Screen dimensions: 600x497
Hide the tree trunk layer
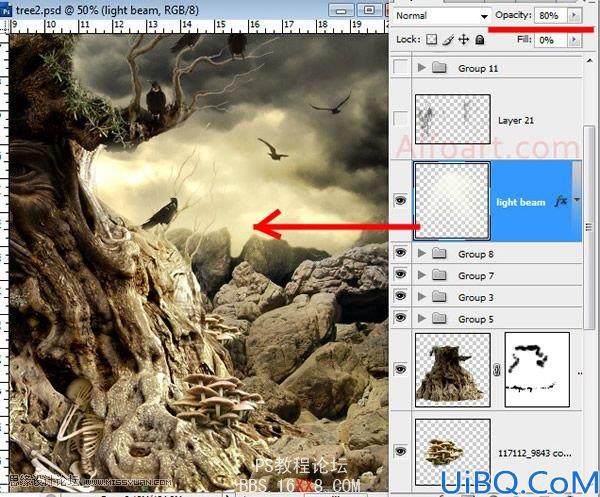(x=400, y=369)
